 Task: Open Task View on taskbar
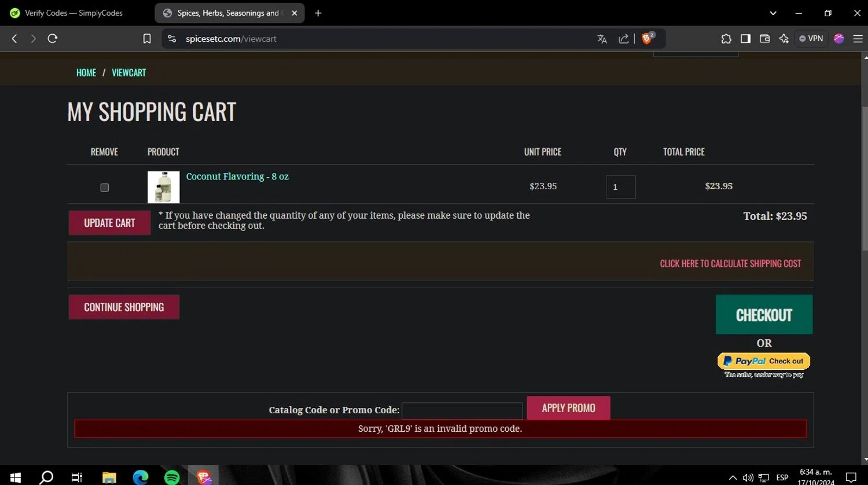pyautogui.click(x=76, y=477)
